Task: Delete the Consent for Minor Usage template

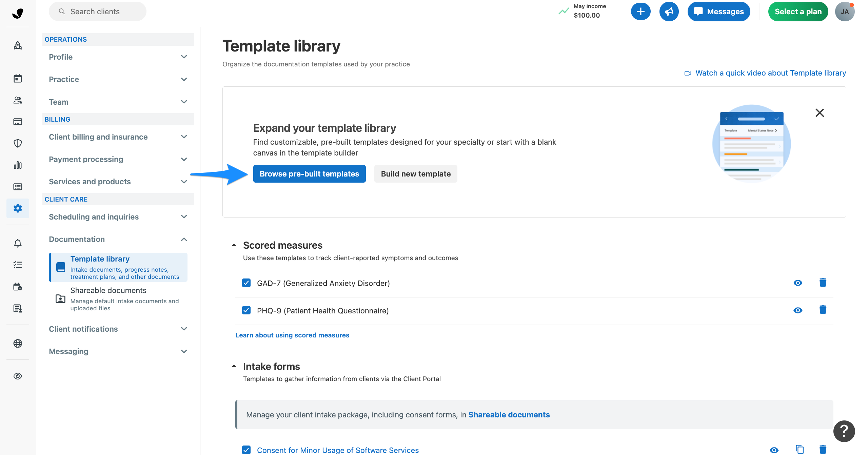Action: point(823,449)
